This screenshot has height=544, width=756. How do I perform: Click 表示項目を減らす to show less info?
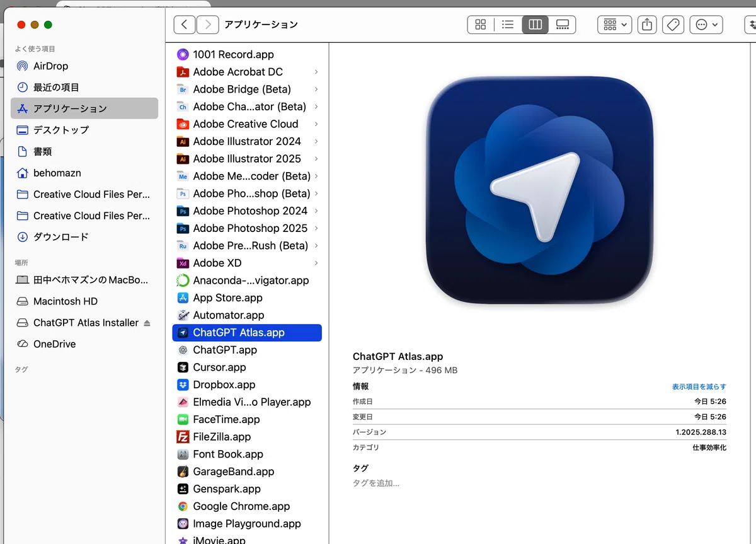699,386
